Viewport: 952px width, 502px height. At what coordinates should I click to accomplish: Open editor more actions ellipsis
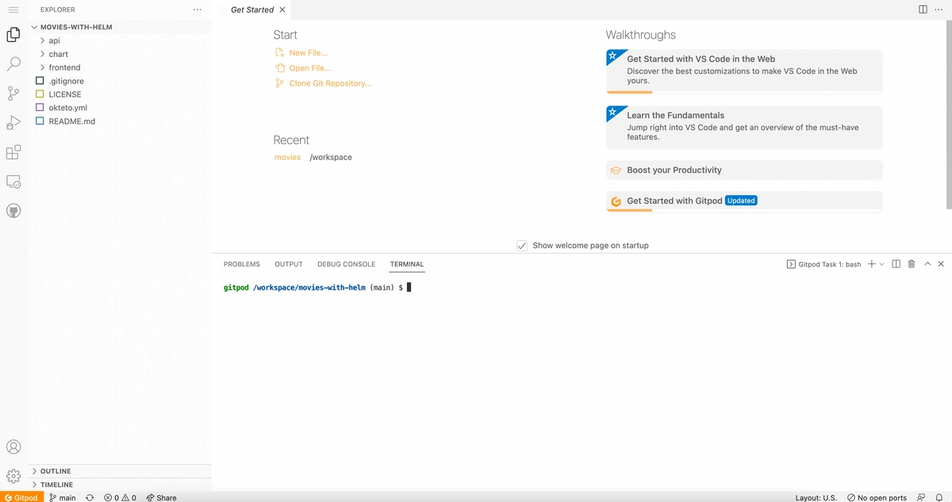point(939,10)
